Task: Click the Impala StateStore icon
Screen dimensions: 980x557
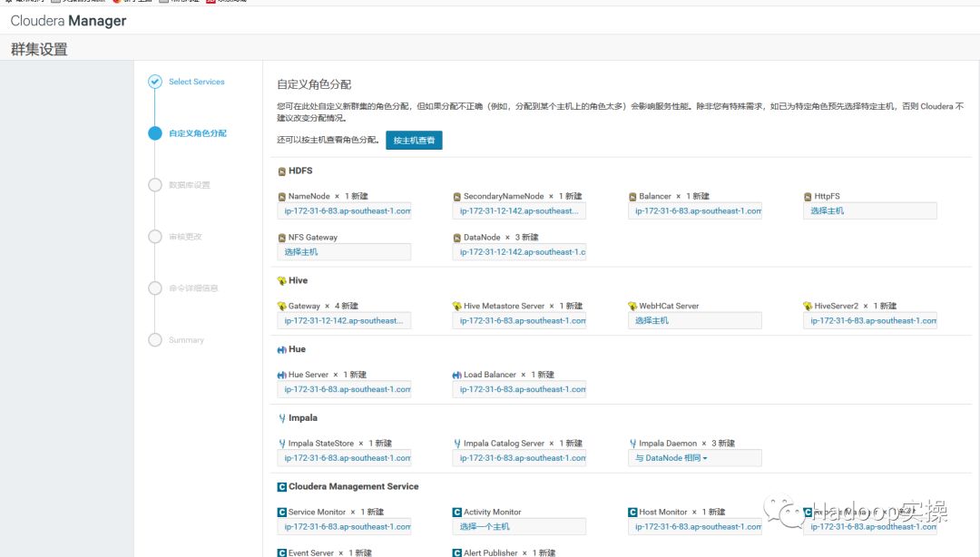Action: [282, 444]
